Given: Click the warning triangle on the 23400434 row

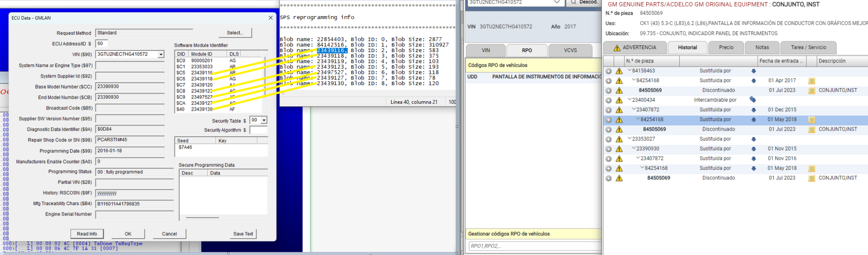Looking at the screenshot, I should 619,100.
